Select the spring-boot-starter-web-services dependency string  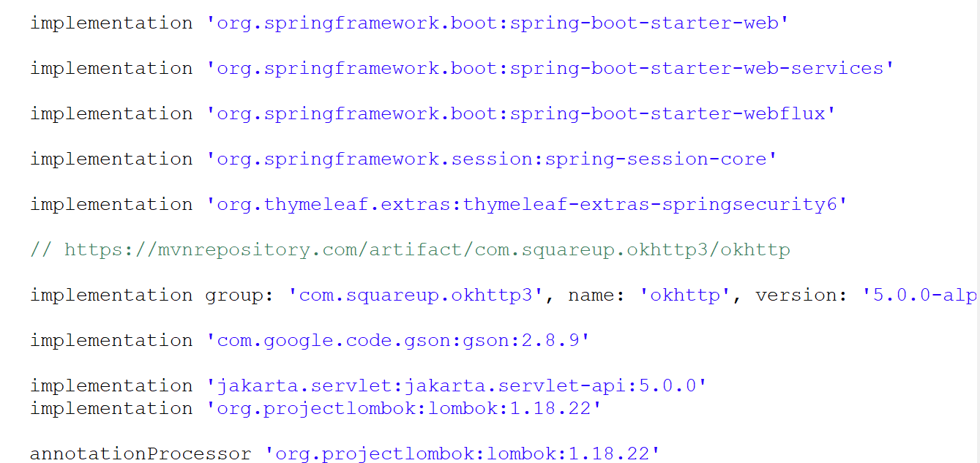(x=550, y=68)
